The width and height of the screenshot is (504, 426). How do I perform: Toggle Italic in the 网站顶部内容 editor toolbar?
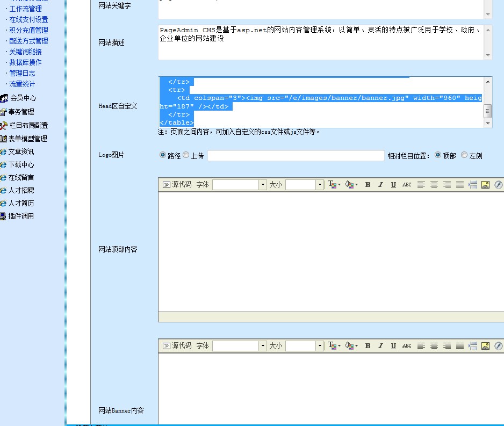pos(380,185)
